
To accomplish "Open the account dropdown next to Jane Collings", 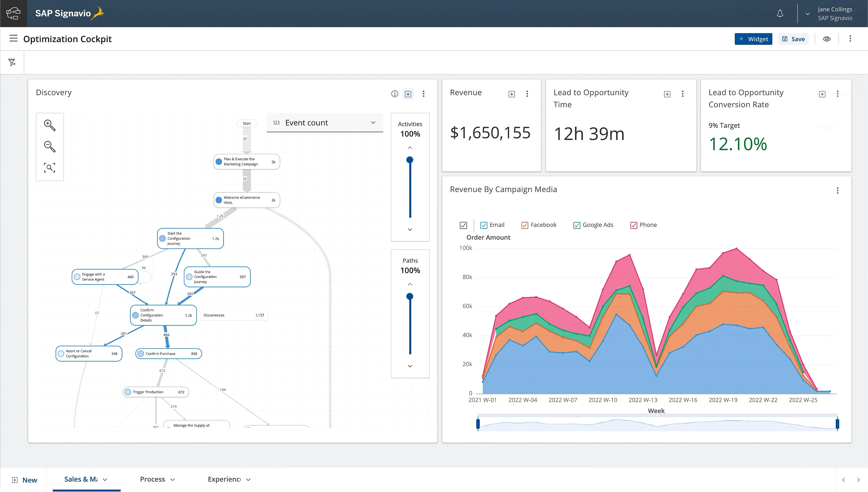I will pos(807,14).
